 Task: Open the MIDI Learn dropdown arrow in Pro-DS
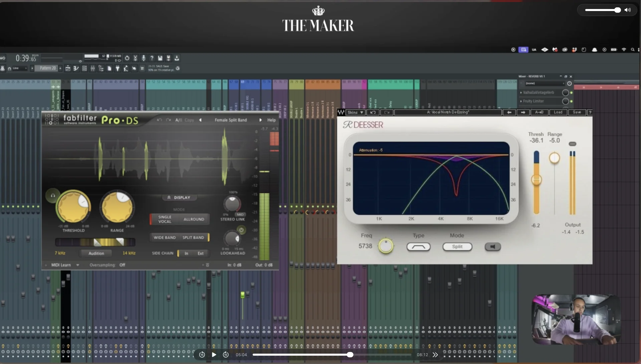coord(77,265)
